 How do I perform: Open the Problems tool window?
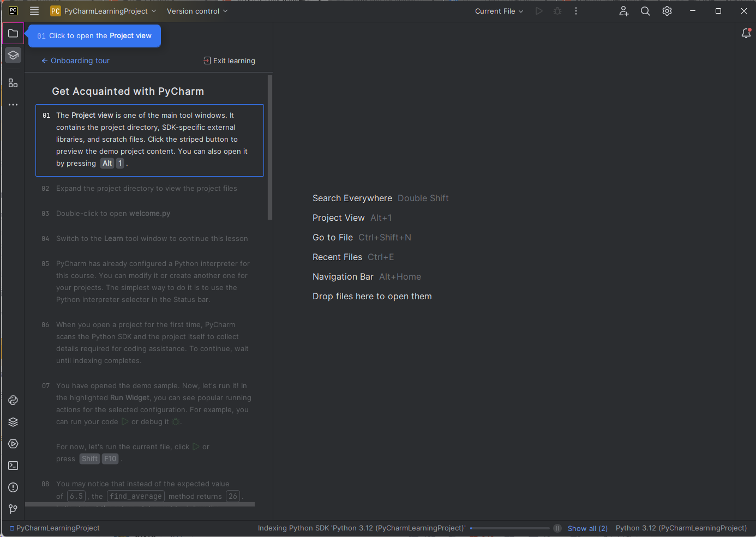[13, 487]
